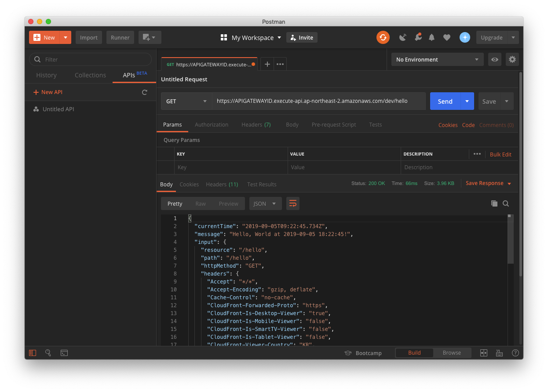Open the JSON format dropdown

pyautogui.click(x=266, y=203)
